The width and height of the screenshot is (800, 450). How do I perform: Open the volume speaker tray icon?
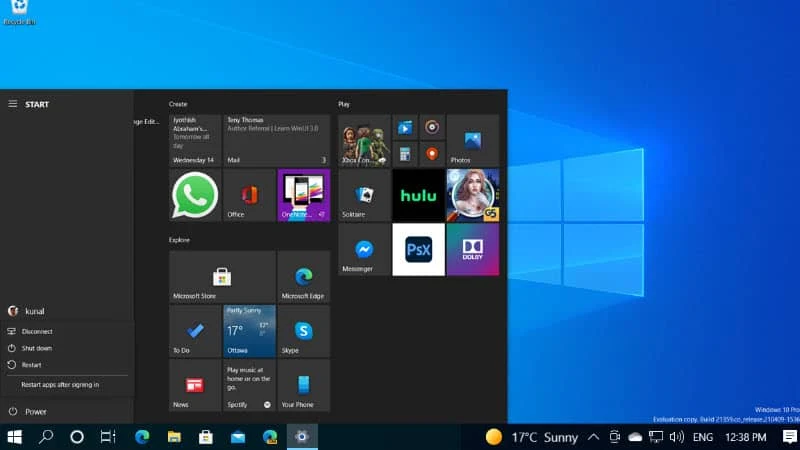pyautogui.click(x=677, y=437)
